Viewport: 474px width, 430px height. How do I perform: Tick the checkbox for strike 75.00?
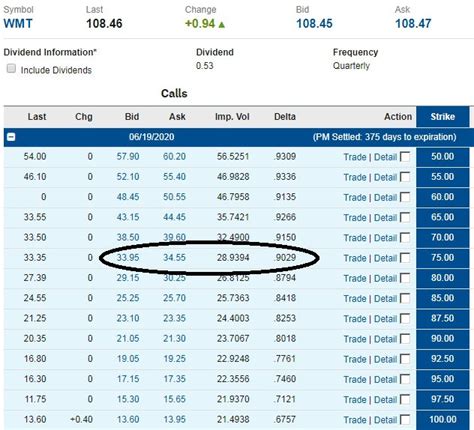click(x=405, y=258)
